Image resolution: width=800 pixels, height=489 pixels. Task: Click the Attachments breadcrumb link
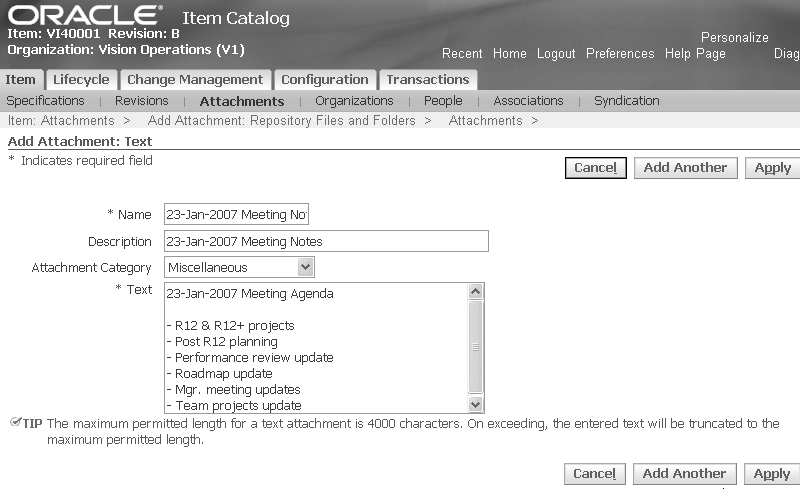coord(485,120)
